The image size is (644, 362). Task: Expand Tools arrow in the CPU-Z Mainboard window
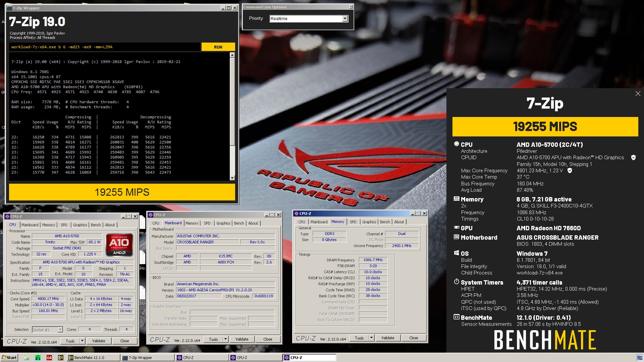(225, 340)
